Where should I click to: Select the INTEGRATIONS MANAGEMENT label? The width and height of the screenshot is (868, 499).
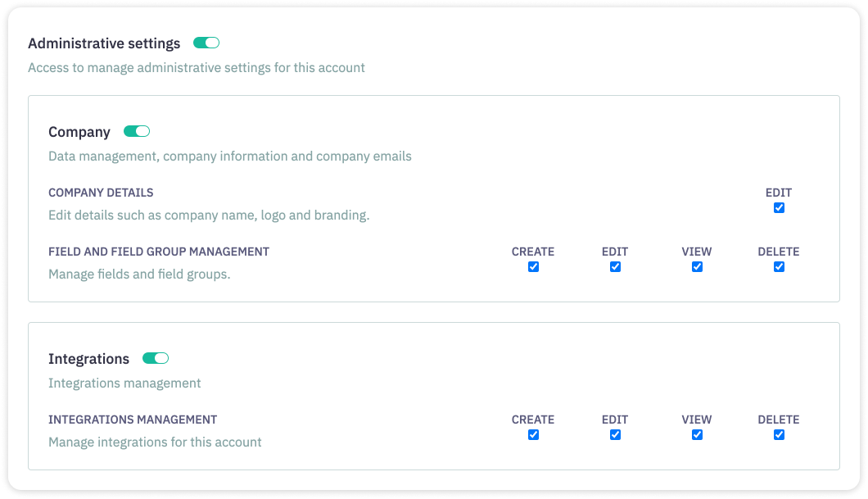pos(133,420)
